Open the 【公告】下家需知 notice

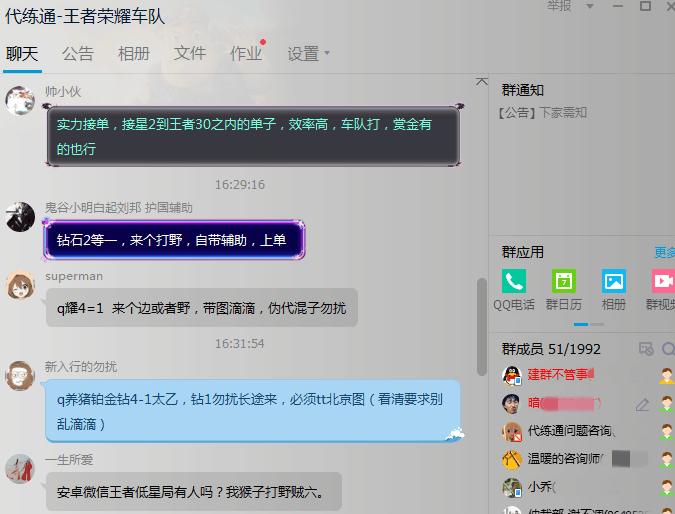pyautogui.click(x=542, y=113)
